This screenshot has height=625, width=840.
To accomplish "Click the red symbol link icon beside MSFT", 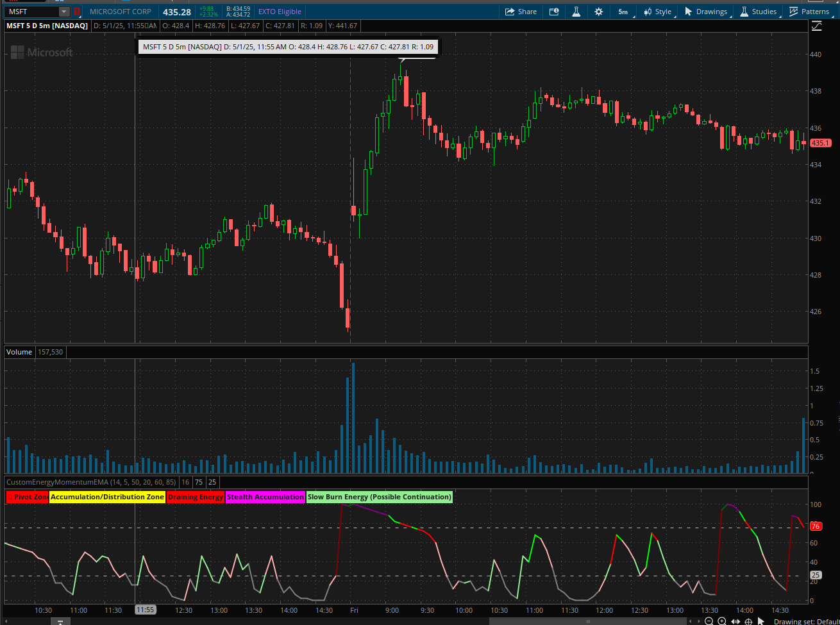I will pyautogui.click(x=78, y=12).
